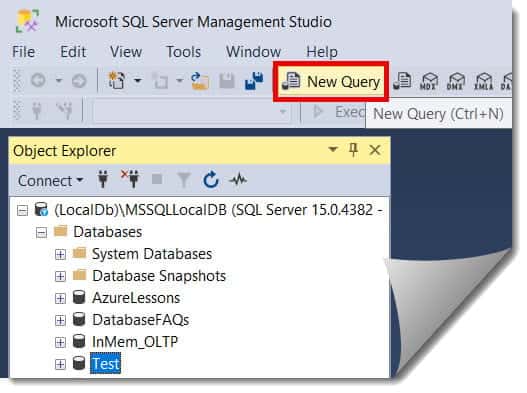The width and height of the screenshot is (527, 393).
Task: Open the Help menu
Action: click(322, 52)
